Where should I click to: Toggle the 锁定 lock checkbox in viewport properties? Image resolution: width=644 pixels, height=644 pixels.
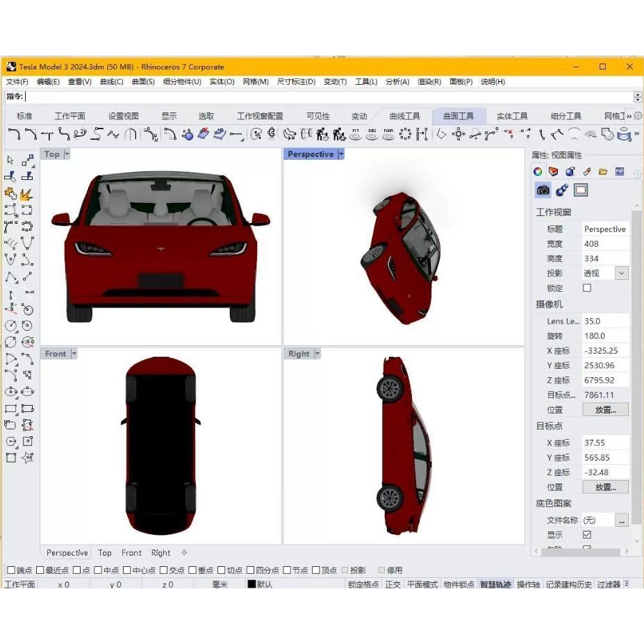(587, 288)
